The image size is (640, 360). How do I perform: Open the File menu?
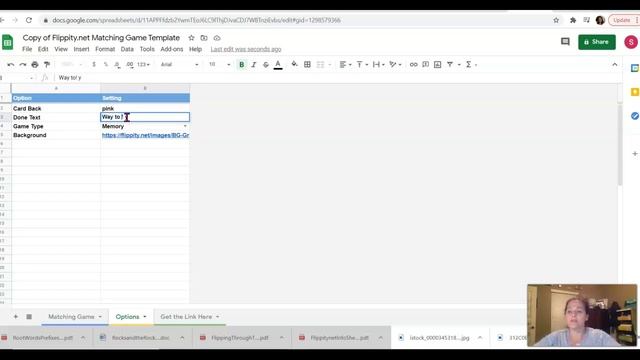pos(27,49)
